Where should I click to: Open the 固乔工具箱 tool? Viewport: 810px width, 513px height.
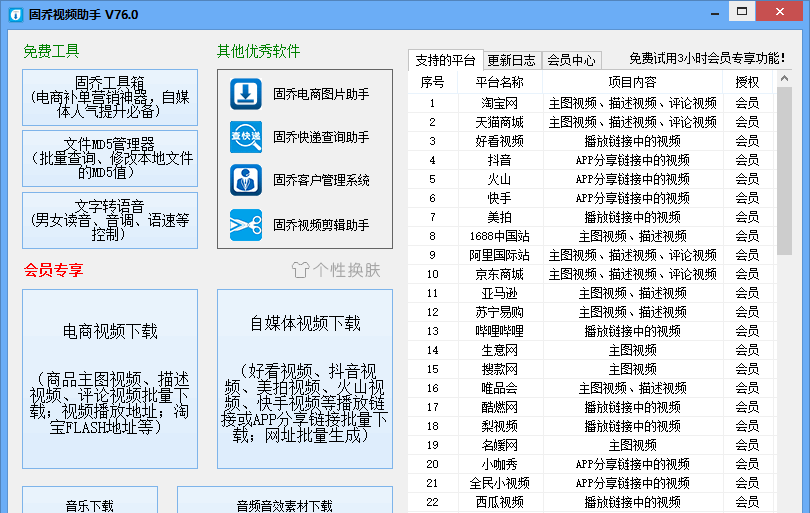110,97
